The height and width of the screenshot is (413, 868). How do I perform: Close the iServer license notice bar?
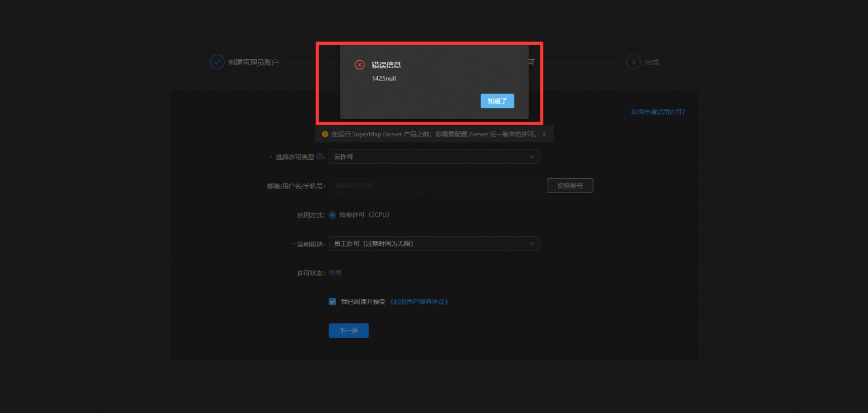544,135
